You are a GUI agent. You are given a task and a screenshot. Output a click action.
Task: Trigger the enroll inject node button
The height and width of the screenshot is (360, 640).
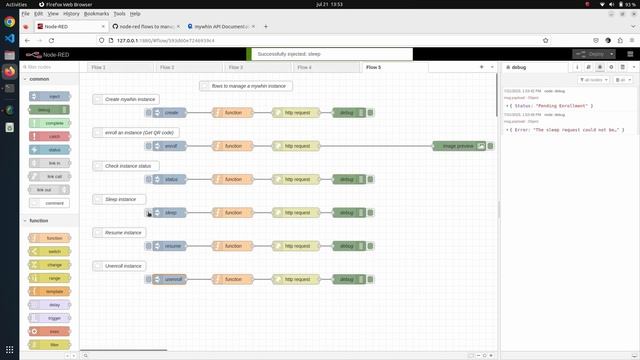click(149, 146)
